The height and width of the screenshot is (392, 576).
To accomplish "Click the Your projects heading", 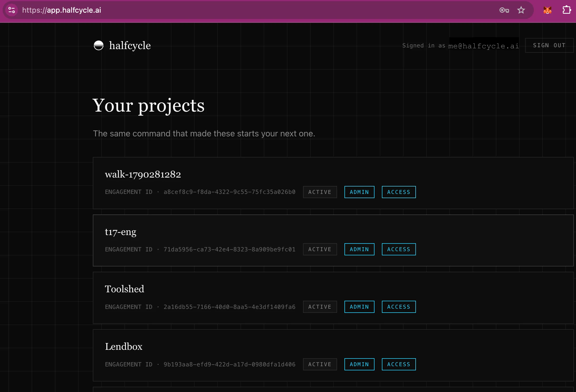I will coord(148,106).
